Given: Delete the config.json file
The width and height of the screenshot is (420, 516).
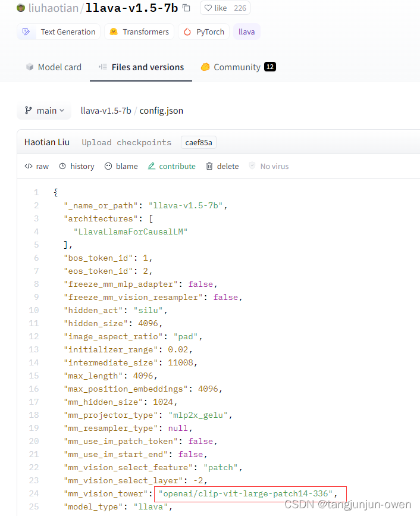Looking at the screenshot, I should click(222, 167).
